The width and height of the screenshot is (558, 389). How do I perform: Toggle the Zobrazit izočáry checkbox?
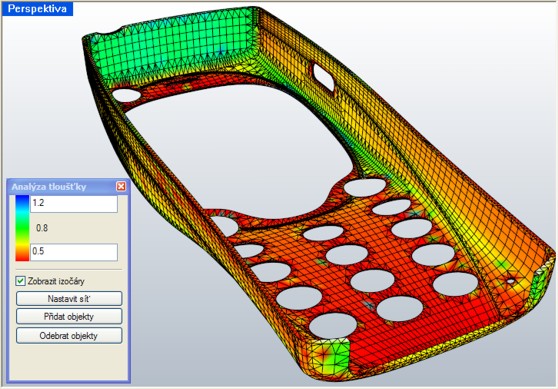tap(20, 281)
